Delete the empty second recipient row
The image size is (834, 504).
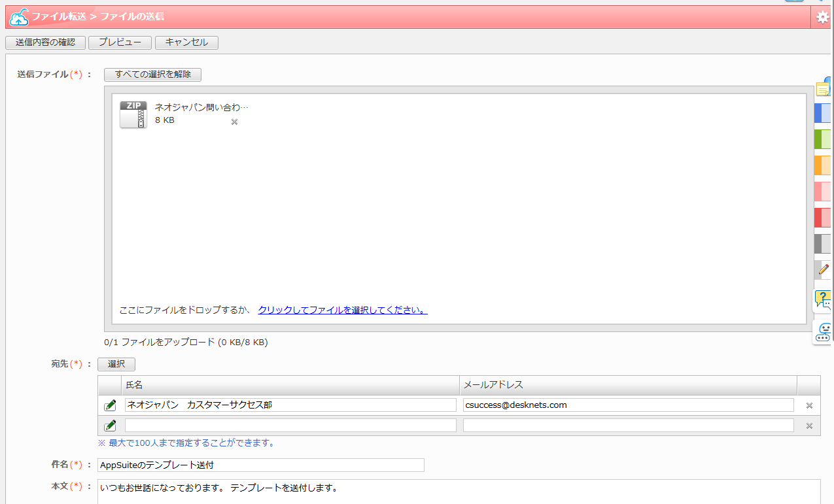tap(809, 426)
